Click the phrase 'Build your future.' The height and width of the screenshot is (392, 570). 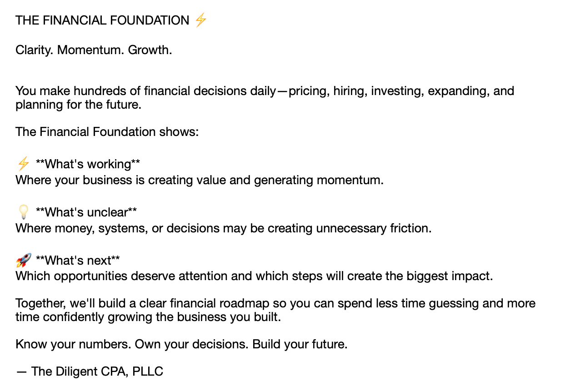click(x=300, y=344)
